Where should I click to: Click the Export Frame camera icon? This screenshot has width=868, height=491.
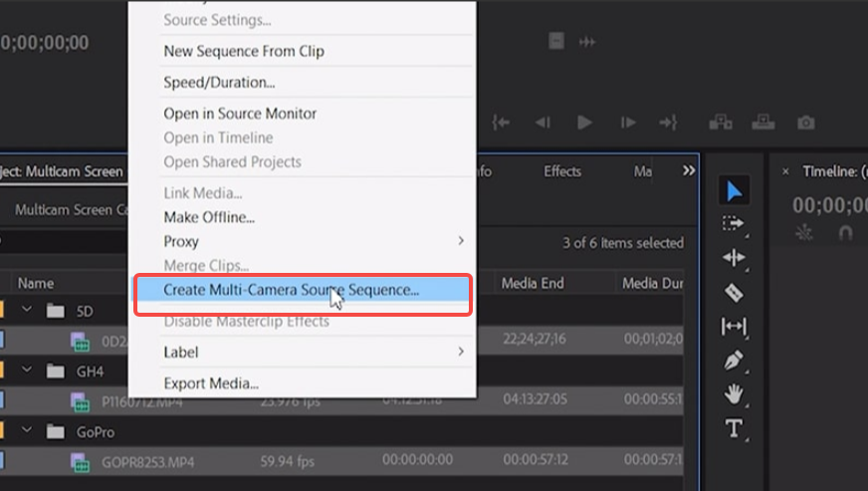pyautogui.click(x=805, y=123)
